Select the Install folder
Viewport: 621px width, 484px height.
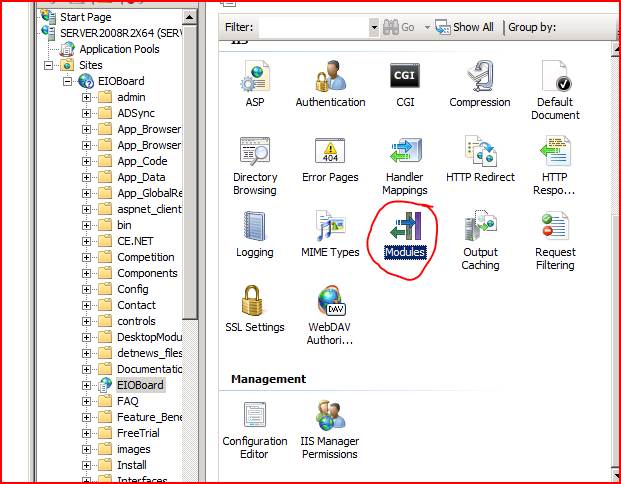(132, 465)
